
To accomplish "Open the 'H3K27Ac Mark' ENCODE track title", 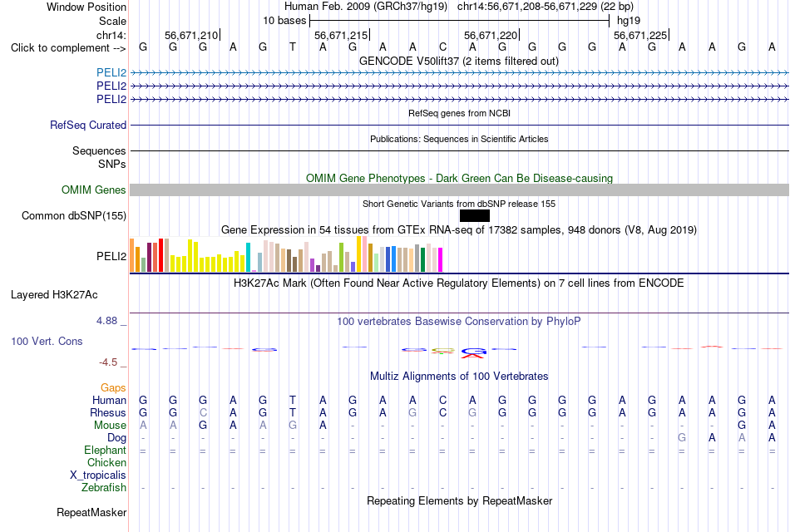I will [x=459, y=283].
